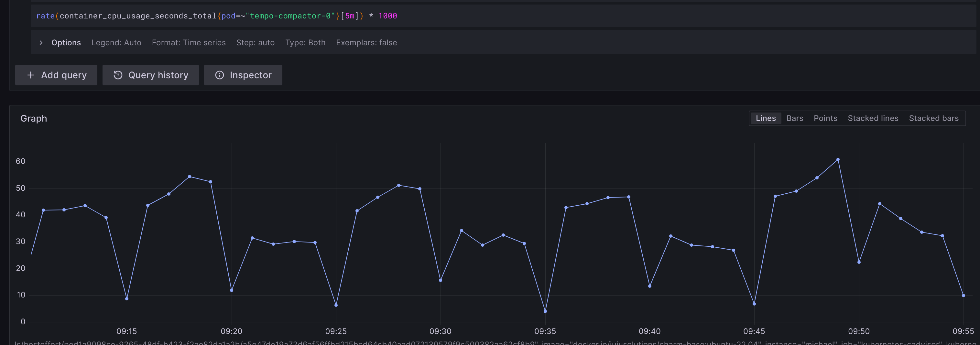The height and width of the screenshot is (345, 980).
Task: Click the Graph panel title
Action: click(34, 118)
